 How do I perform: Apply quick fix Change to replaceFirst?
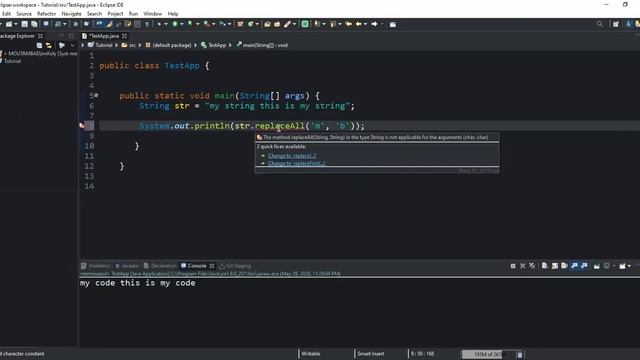pos(297,163)
